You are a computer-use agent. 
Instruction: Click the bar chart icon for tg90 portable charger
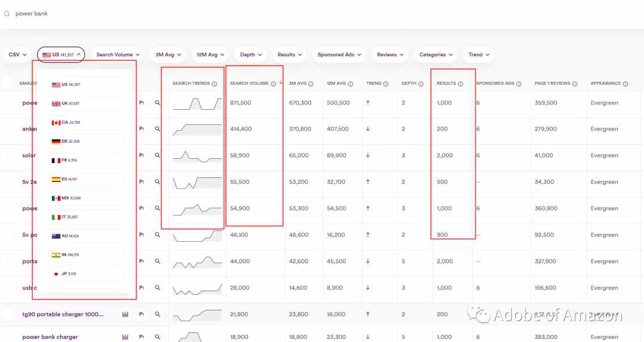125,315
